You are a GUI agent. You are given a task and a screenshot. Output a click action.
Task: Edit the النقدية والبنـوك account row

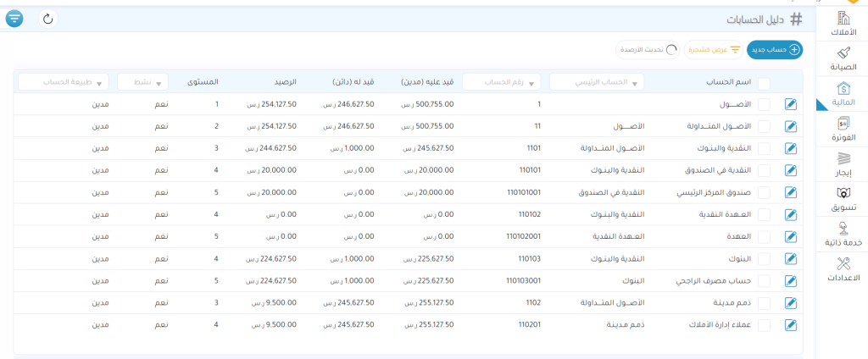[x=791, y=148]
